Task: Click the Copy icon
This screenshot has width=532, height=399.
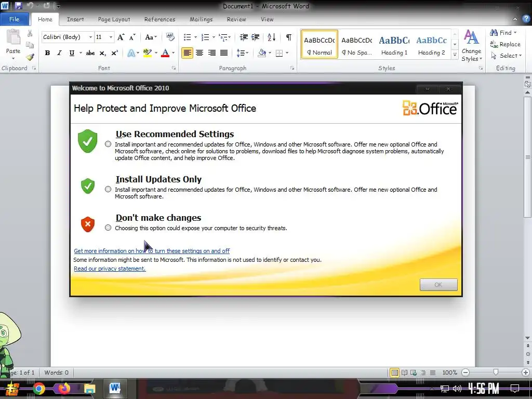Action: coord(30,45)
